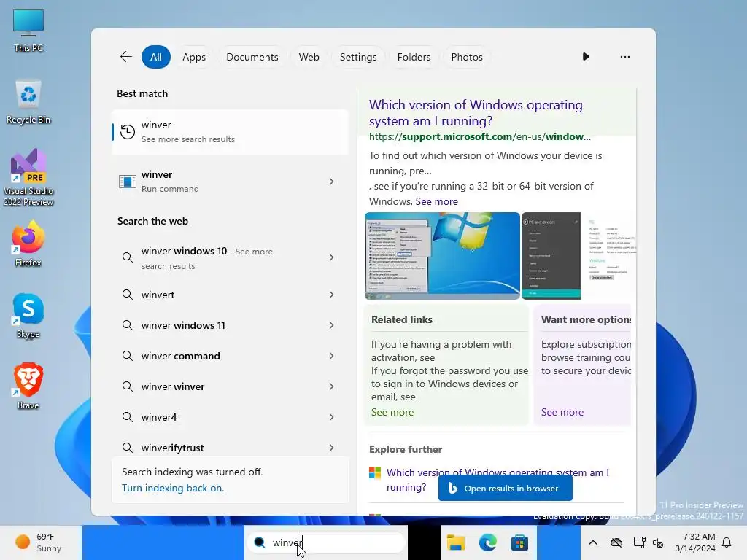Expand winver command suggestion chevron
Image resolution: width=747 pixels, height=560 pixels.
pos(331,356)
